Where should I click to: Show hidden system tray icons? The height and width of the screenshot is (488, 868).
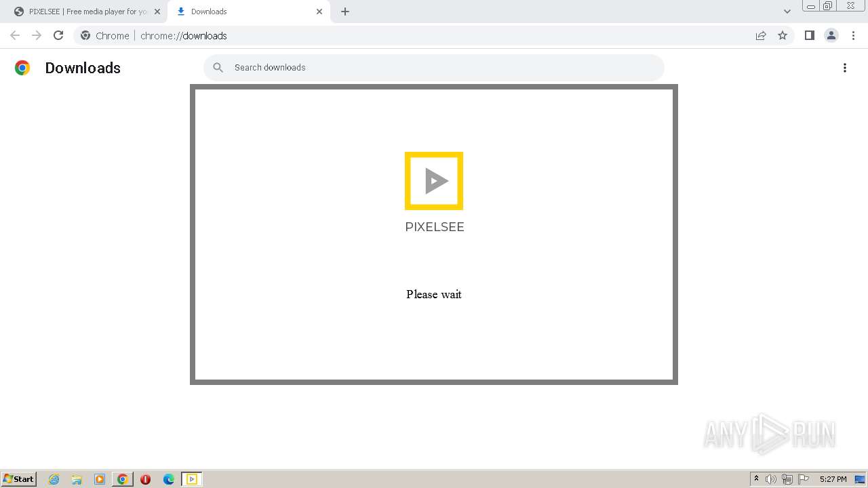pos(756,479)
